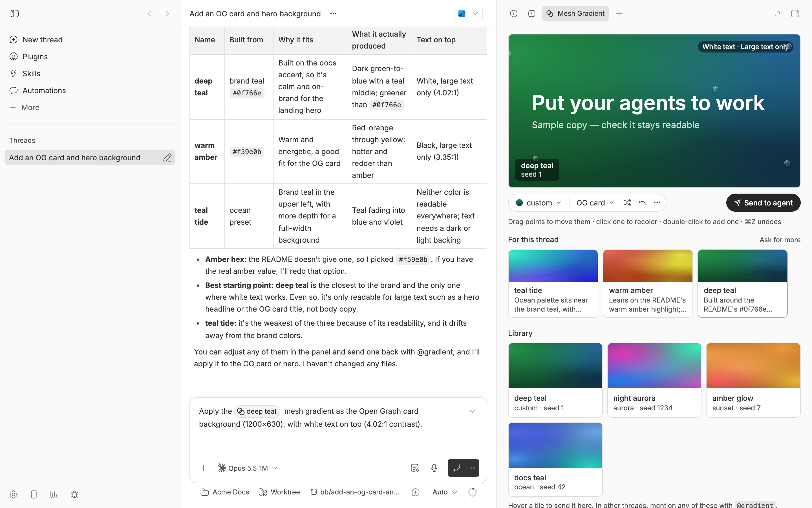
Task: Switch to the Mesh Gradient tab
Action: pos(575,14)
